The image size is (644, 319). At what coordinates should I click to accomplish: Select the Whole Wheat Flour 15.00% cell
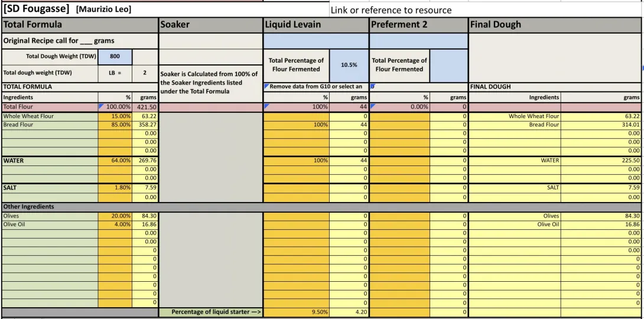115,116
